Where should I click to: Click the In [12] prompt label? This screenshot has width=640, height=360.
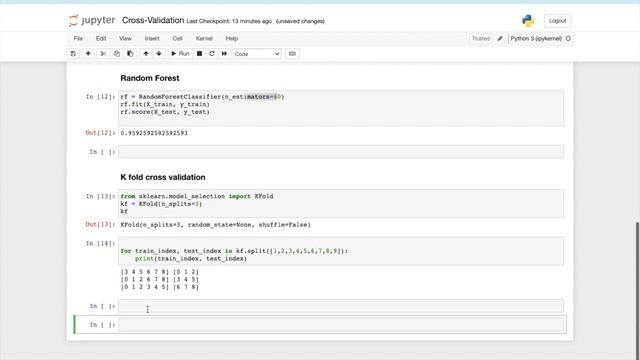(100, 97)
